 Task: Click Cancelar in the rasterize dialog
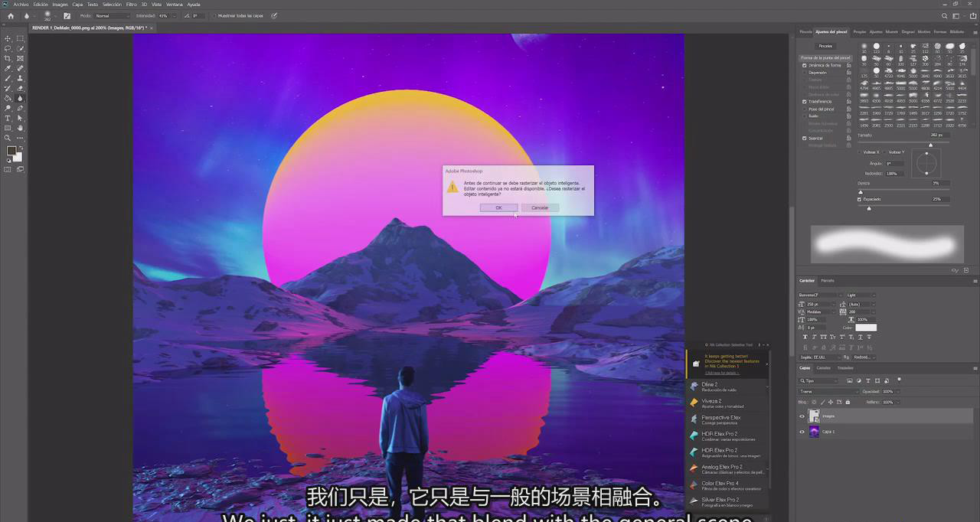coord(540,207)
